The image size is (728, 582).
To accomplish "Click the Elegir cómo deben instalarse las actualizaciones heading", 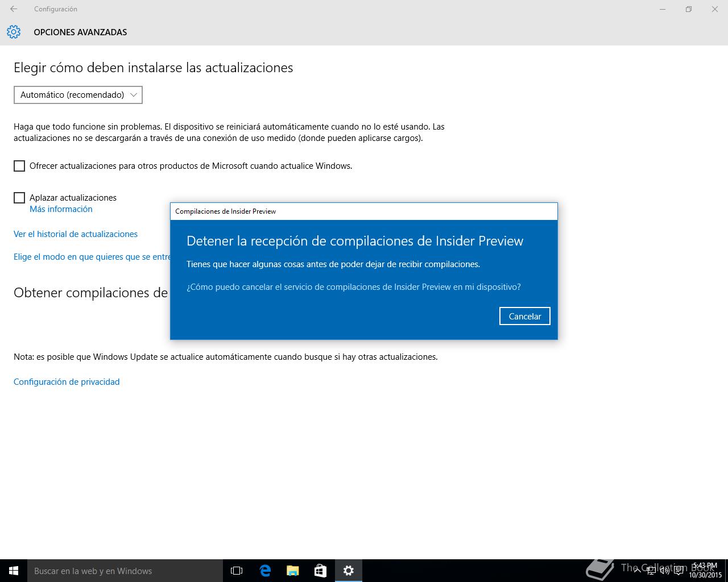I will point(154,68).
